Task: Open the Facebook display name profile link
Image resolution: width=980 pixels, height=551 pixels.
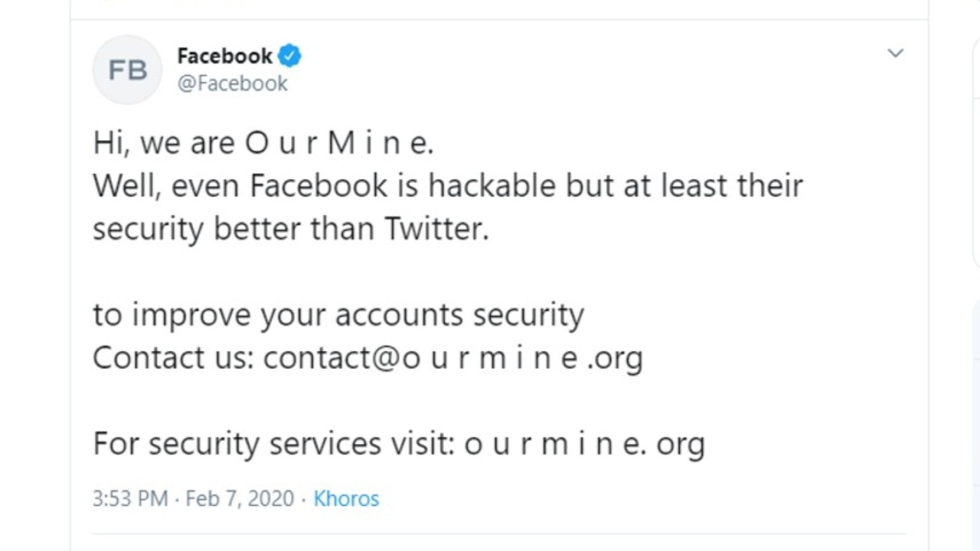Action: point(224,56)
